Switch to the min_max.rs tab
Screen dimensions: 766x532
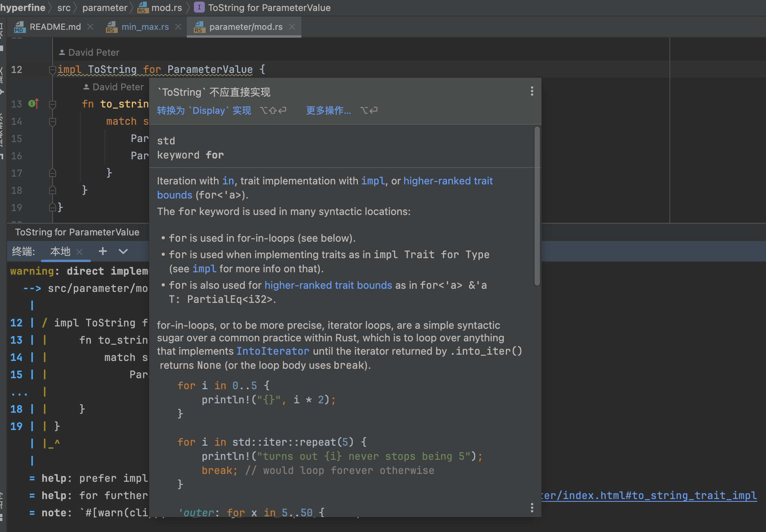(x=145, y=27)
